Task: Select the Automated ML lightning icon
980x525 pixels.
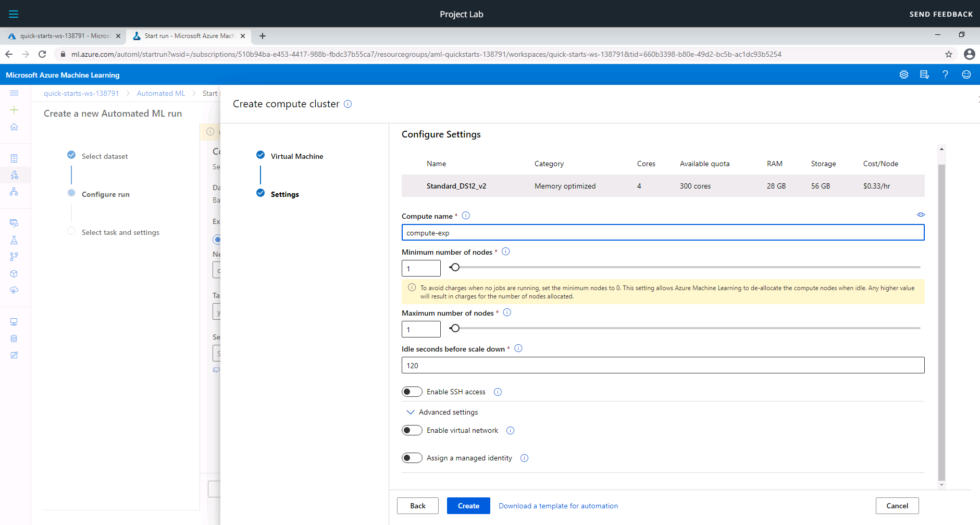Action: (15, 175)
